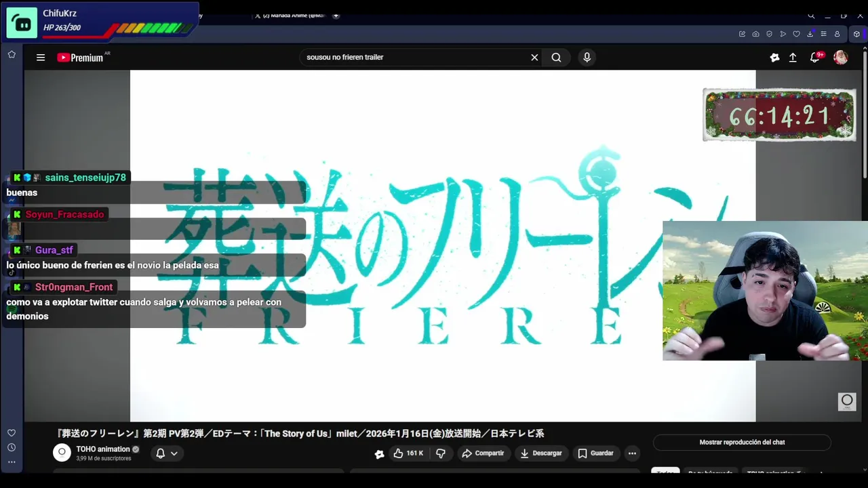This screenshot has height=488, width=868.
Task: Click the ChifuKrz streamer overlay avatar
Action: click(22, 23)
